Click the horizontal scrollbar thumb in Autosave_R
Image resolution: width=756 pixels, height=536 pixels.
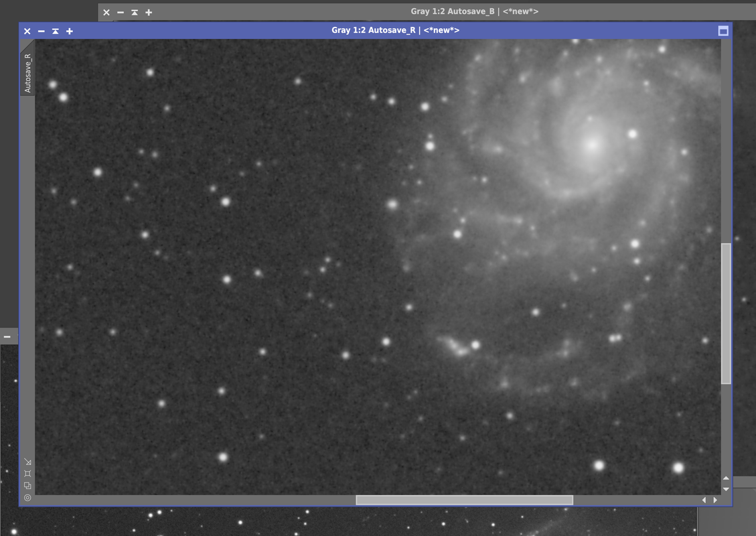pyautogui.click(x=464, y=500)
